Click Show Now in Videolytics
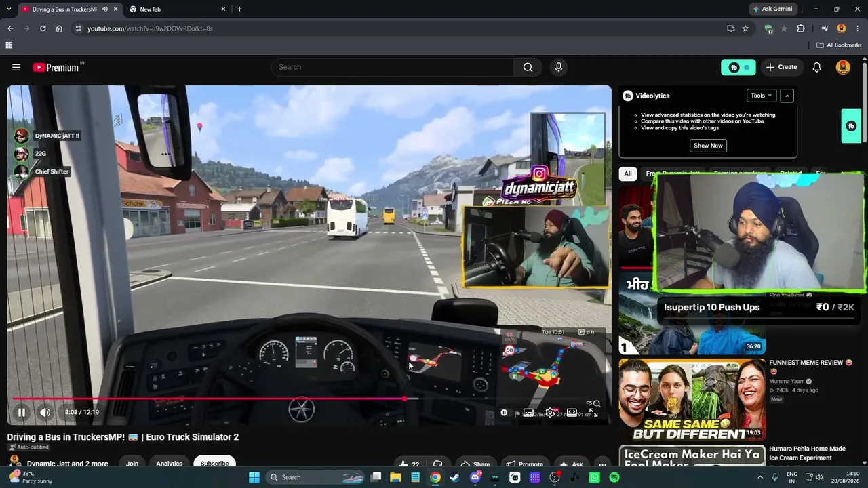 (x=708, y=146)
